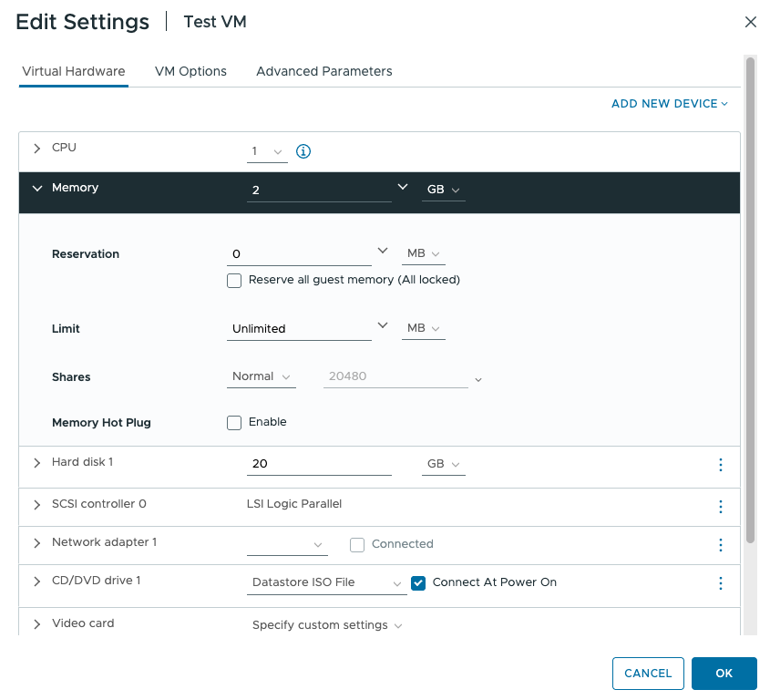Change Reservation unit MB dropdown
The image size is (770, 700).
(424, 253)
